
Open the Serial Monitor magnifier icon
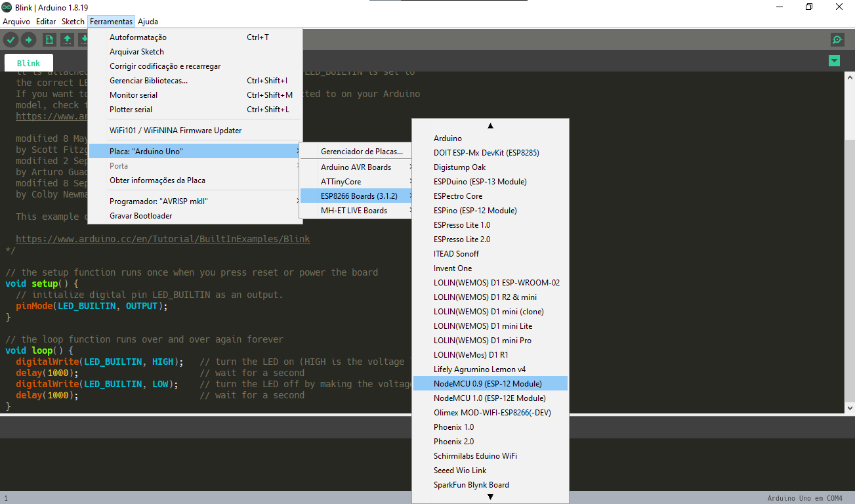click(837, 40)
